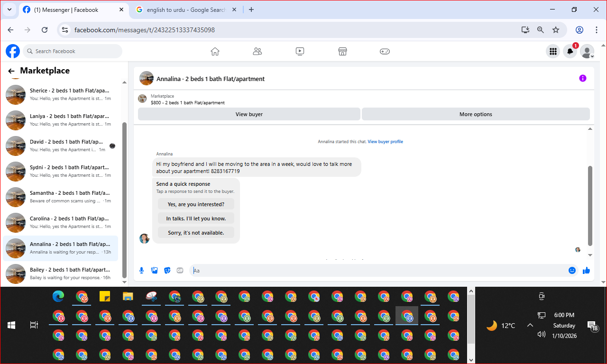Open Sydni conversation
607x364 pixels.
click(x=61, y=171)
